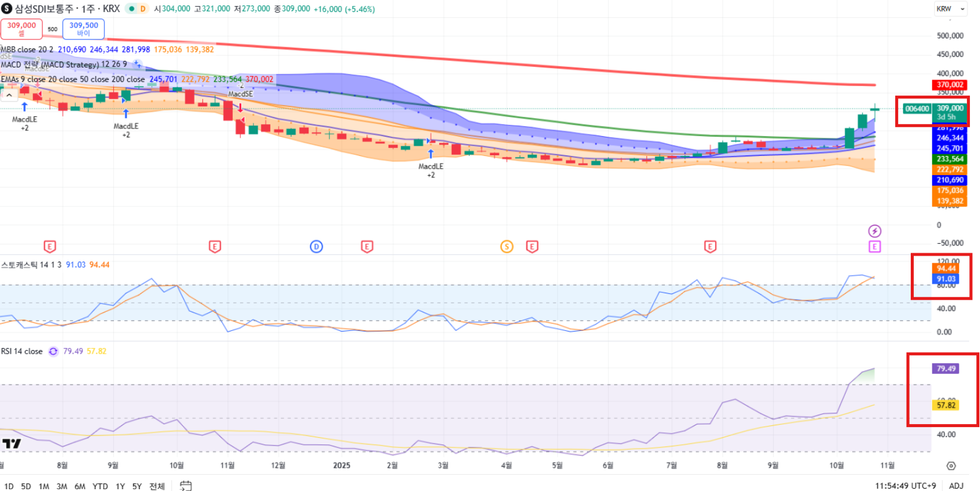This screenshot has height=491, width=980.
Task: Click the Samsung SDI symbol logo icon
Action: pyautogui.click(x=7, y=8)
